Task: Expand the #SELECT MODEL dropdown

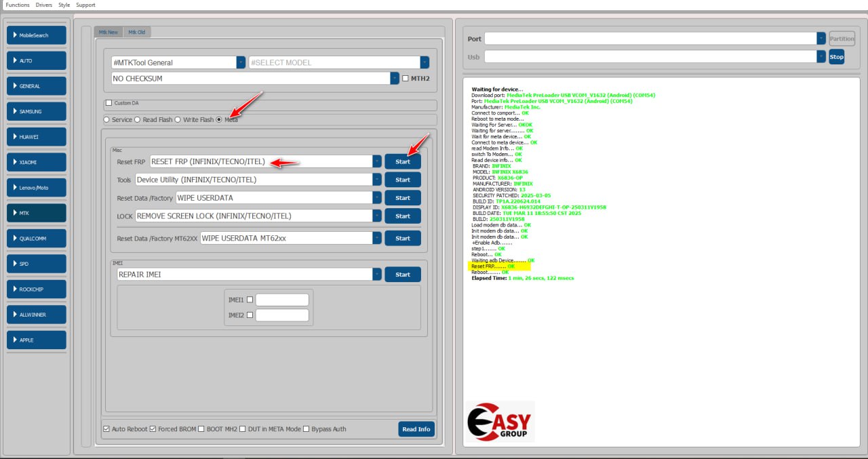Action: click(x=425, y=62)
